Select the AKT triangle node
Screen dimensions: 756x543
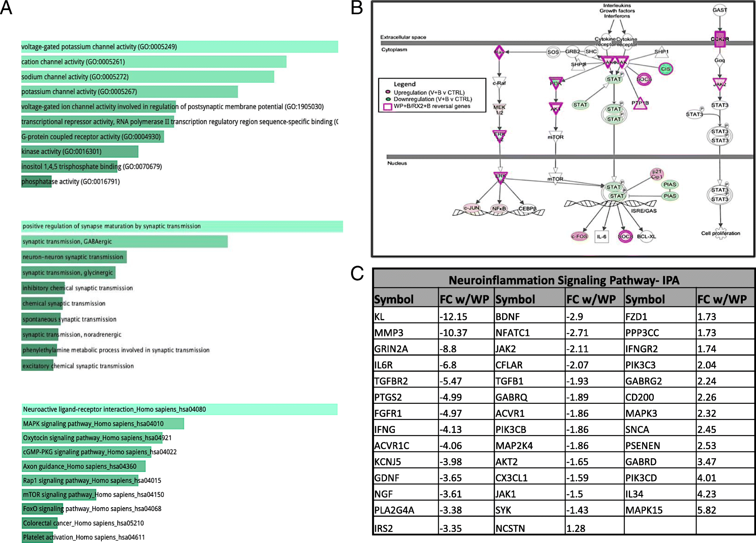point(556,108)
